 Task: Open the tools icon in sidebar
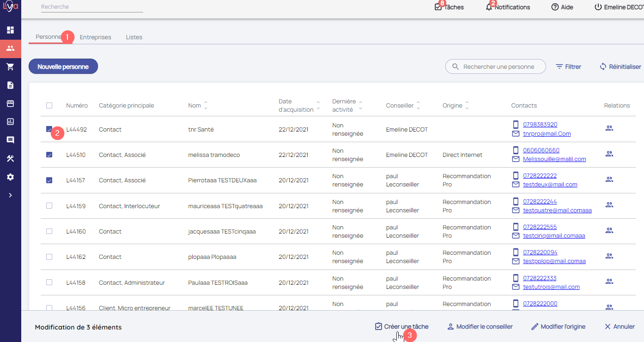coord(10,159)
